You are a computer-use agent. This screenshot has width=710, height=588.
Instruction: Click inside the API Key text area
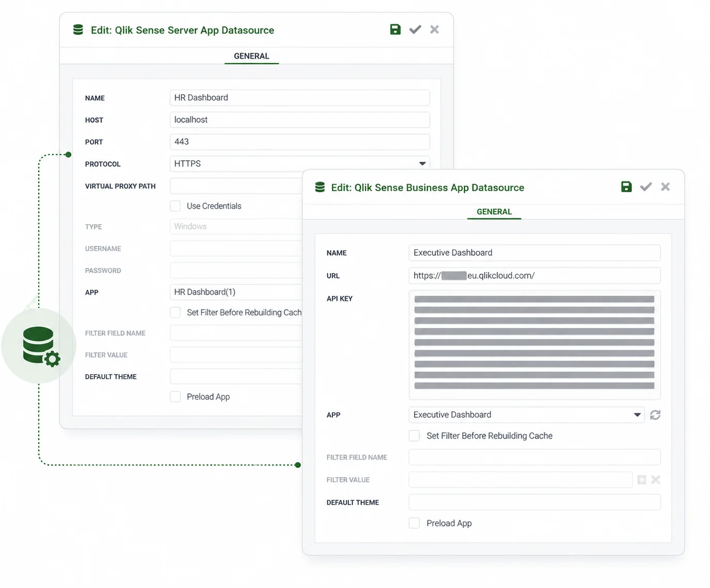[535, 345]
